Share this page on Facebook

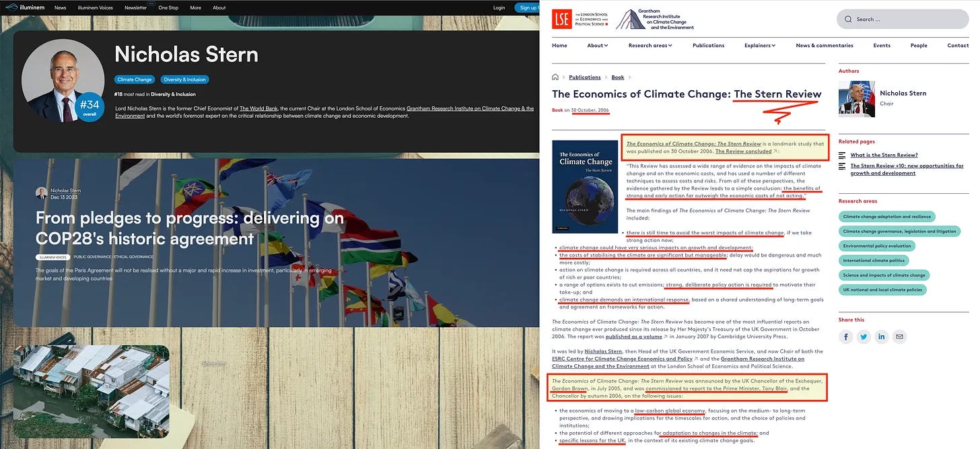coord(846,337)
